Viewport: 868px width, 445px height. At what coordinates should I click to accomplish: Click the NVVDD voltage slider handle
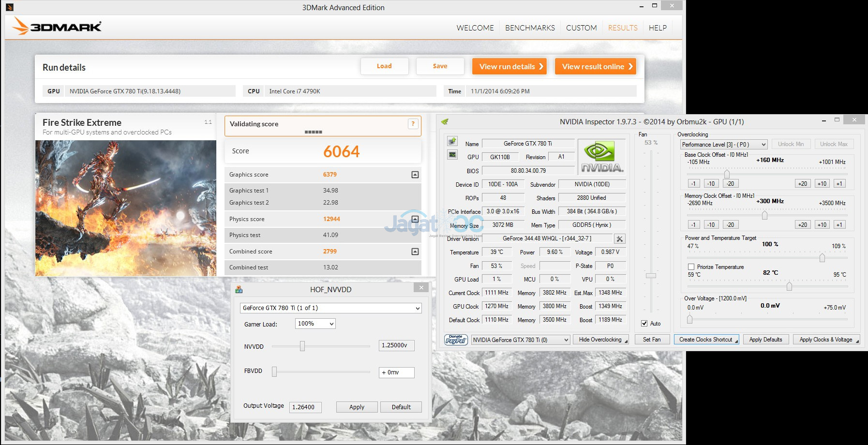click(x=302, y=346)
